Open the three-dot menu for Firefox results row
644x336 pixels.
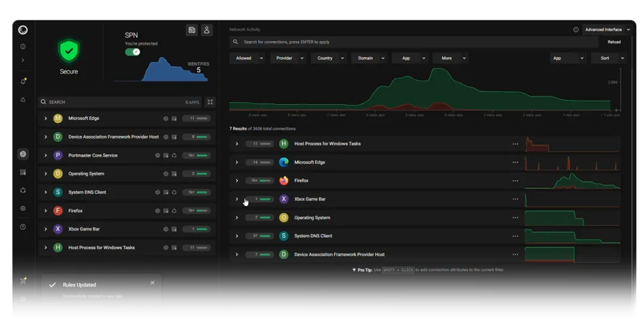point(515,181)
